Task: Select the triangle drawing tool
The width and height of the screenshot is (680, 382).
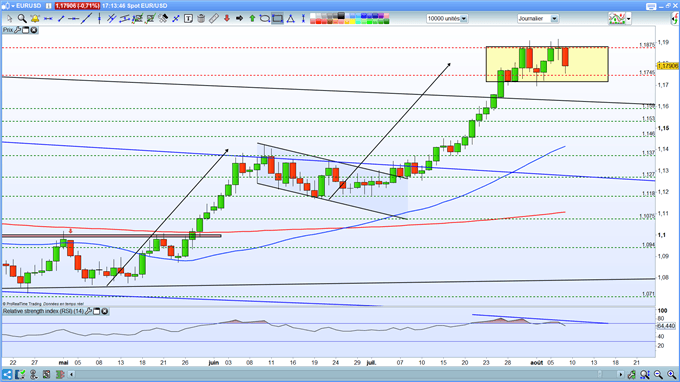Action: (290, 18)
